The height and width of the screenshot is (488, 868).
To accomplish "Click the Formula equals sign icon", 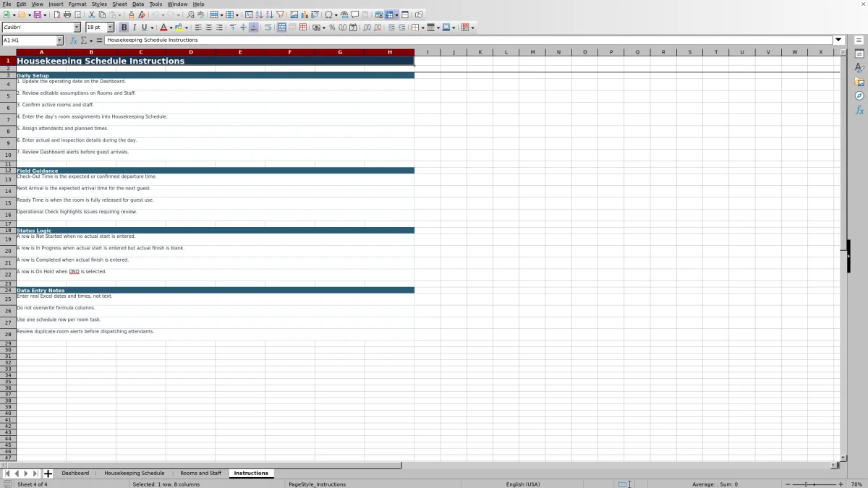I will click(x=99, y=40).
